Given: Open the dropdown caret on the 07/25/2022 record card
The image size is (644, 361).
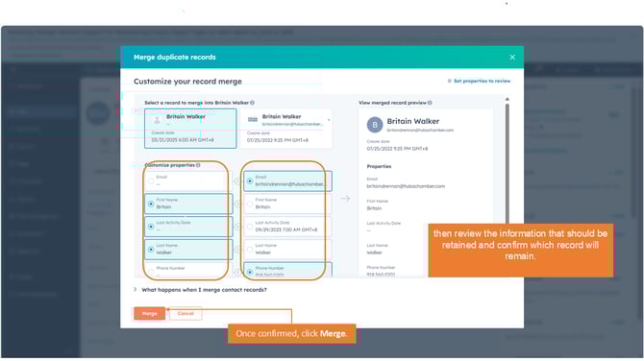Looking at the screenshot, I should (x=329, y=120).
